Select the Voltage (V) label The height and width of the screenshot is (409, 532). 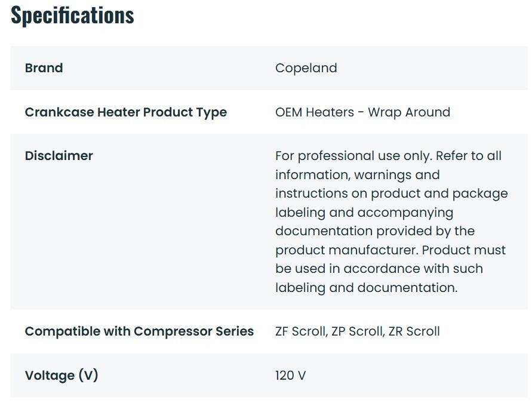[61, 376]
